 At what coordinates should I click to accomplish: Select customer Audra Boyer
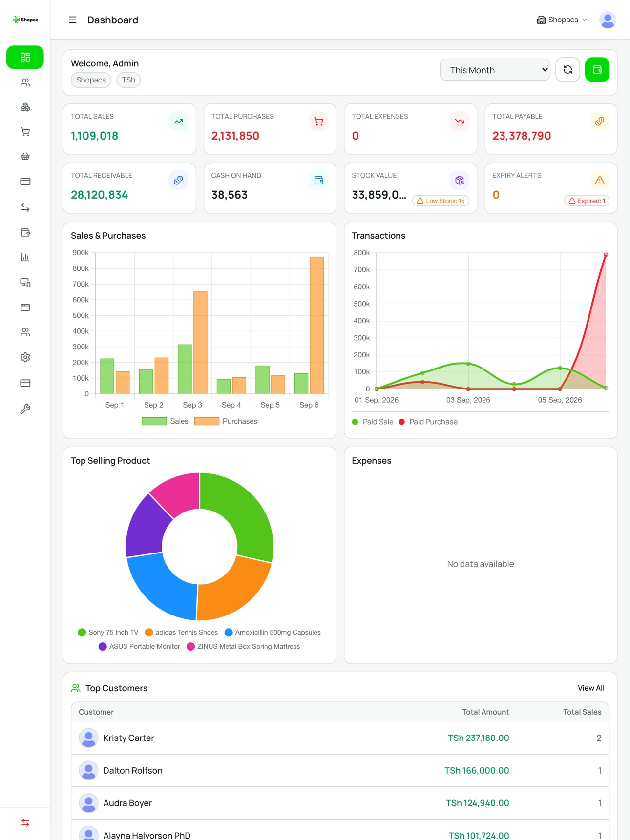340,803
